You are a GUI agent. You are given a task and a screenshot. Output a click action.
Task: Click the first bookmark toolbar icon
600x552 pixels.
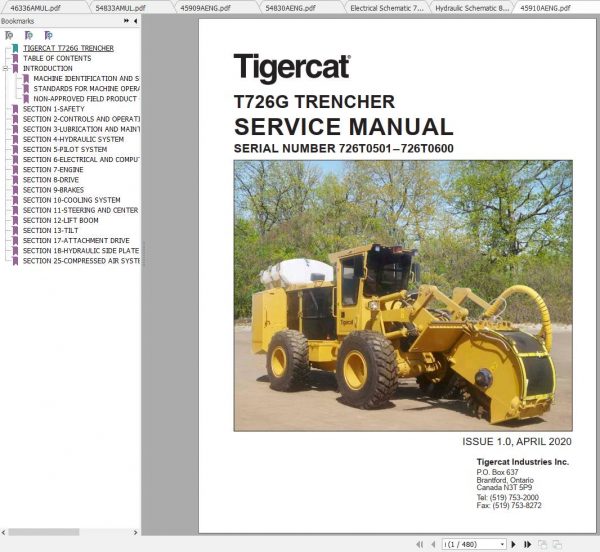(9, 36)
